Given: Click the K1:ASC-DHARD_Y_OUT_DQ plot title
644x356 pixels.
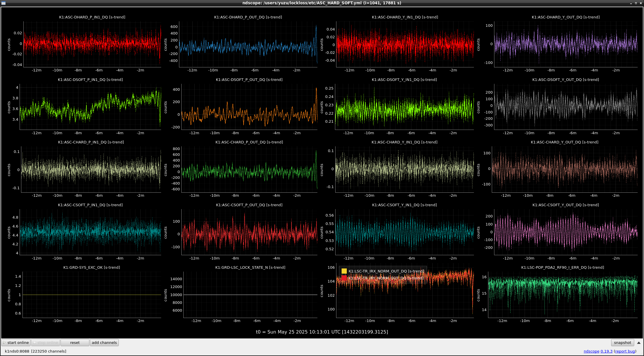Looking at the screenshot, I should point(566,17).
